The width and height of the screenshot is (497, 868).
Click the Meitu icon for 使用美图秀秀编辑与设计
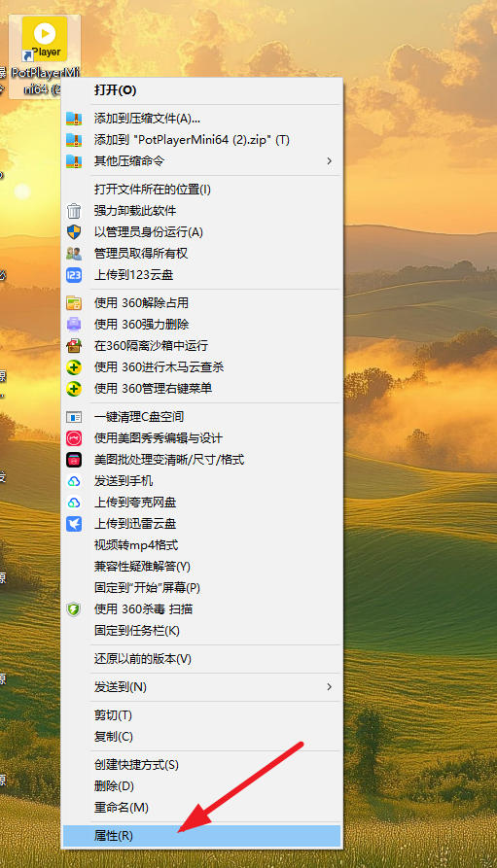point(74,438)
